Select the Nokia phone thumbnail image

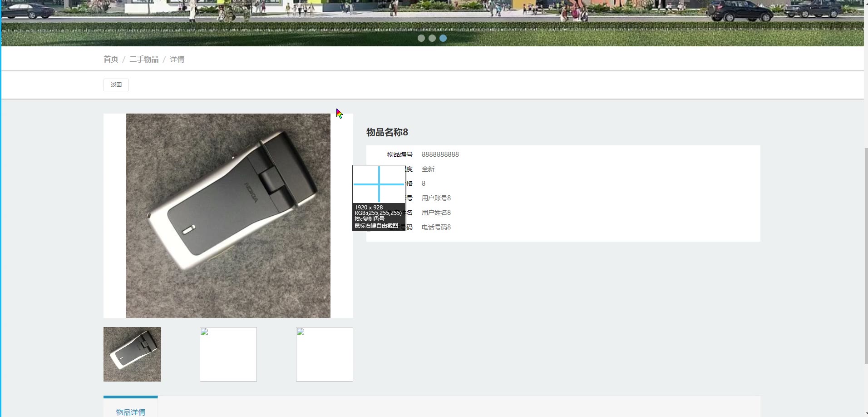(x=132, y=354)
